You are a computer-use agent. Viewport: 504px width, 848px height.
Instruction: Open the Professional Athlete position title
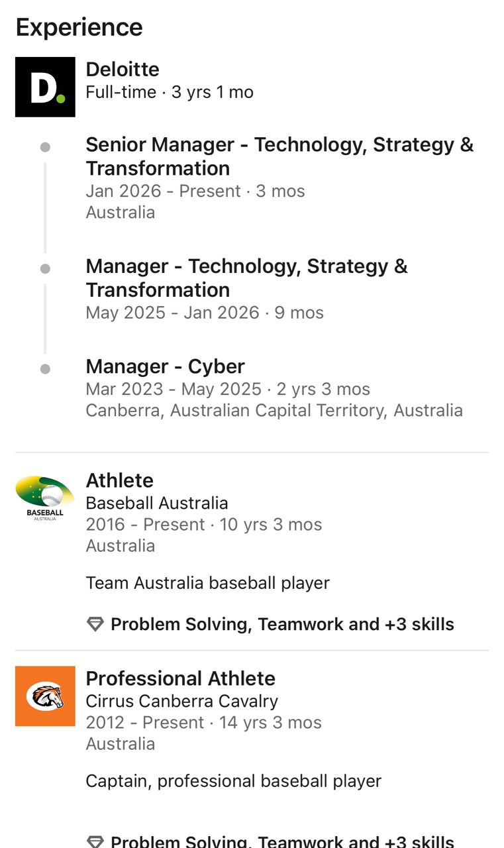(x=180, y=678)
